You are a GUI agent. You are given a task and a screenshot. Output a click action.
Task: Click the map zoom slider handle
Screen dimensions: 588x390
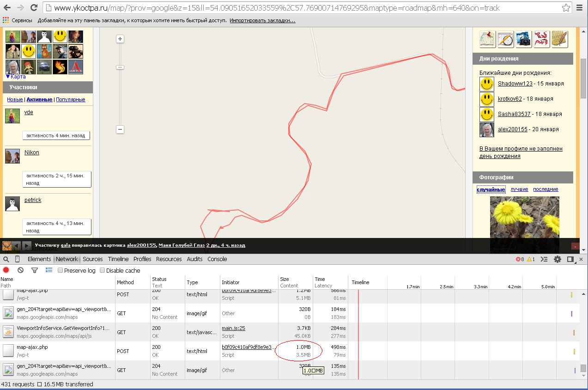click(120, 67)
